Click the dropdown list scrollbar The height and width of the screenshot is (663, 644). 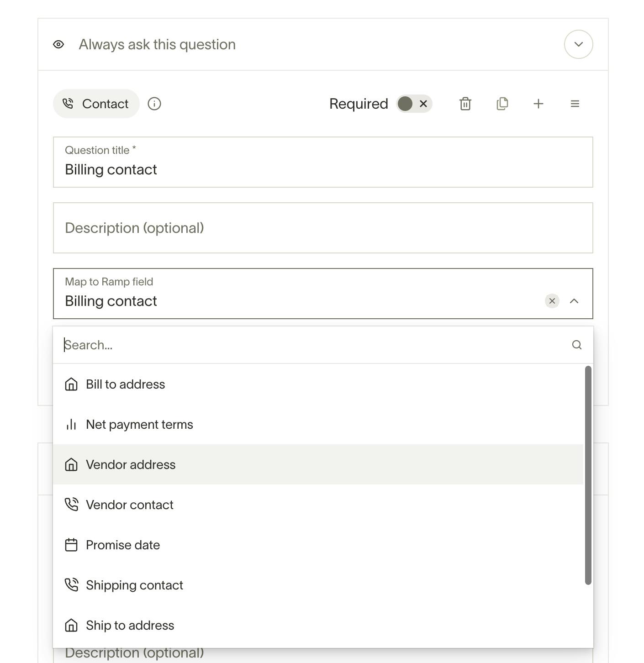click(588, 475)
